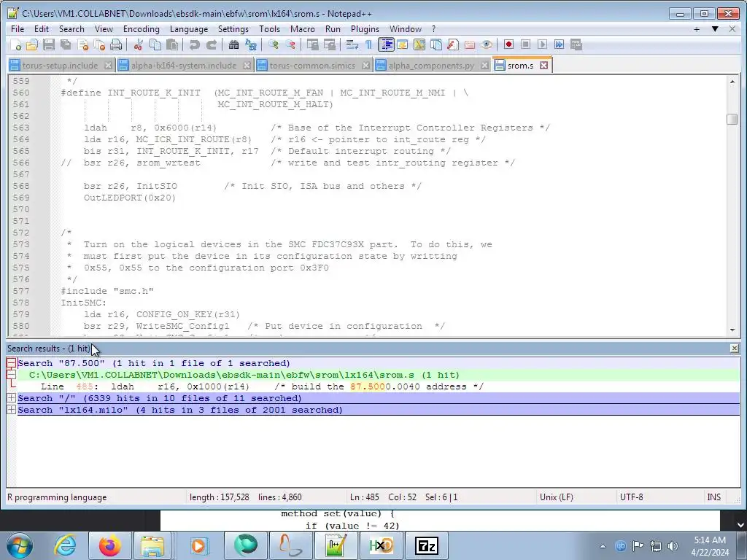Save the current recorded macro
747x560 pixels.
[576, 44]
